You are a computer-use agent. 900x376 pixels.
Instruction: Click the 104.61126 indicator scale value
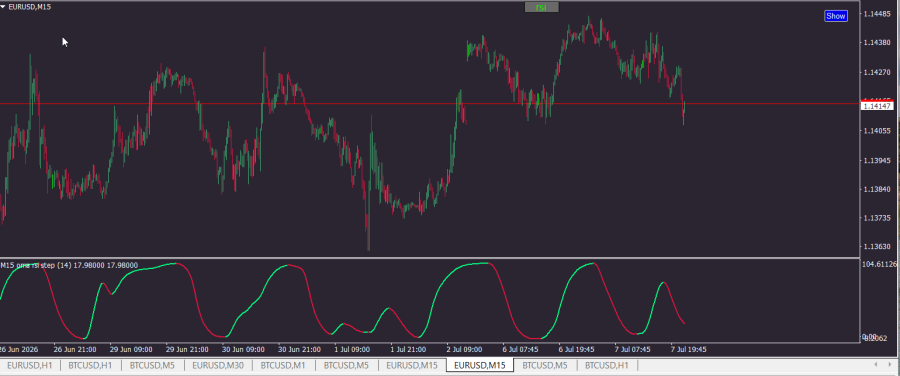(x=879, y=264)
